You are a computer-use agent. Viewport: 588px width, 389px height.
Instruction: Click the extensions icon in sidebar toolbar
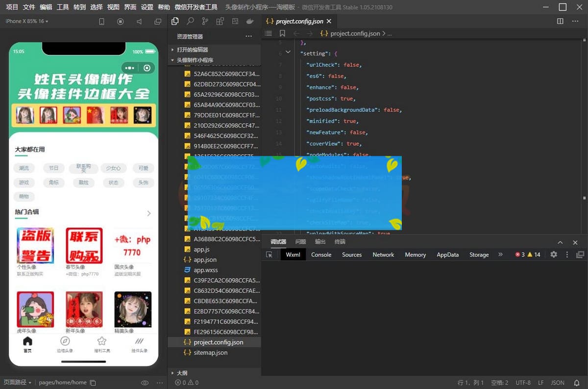220,22
